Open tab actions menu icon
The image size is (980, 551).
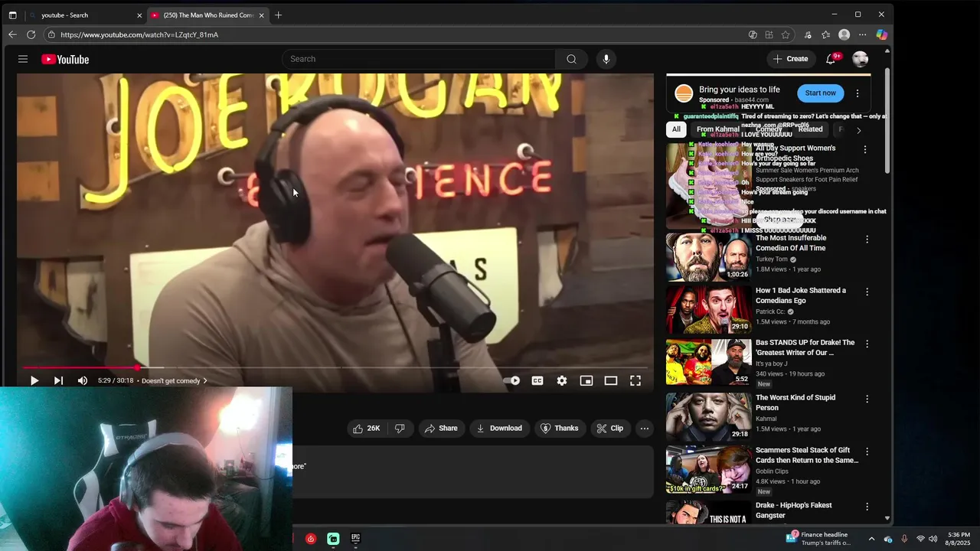[12, 15]
